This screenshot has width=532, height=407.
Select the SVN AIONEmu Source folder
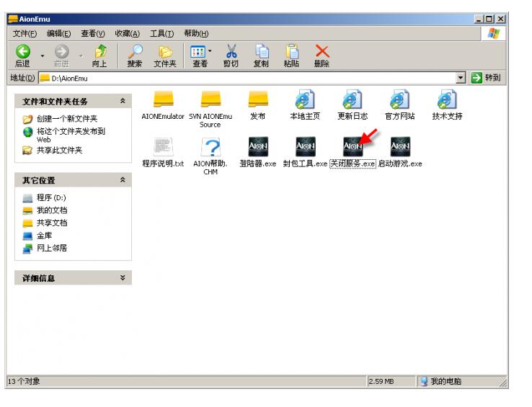click(210, 109)
